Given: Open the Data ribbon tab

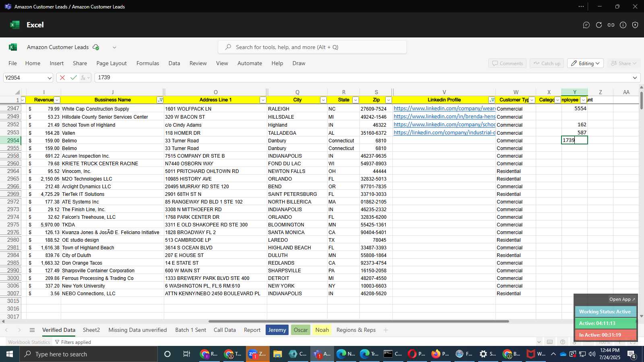Looking at the screenshot, I should (174, 63).
